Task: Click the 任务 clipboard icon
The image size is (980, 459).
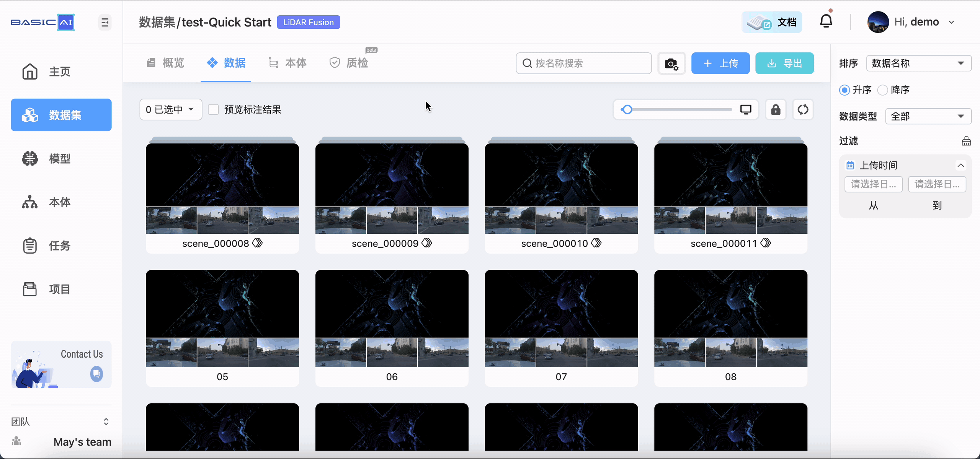Action: [x=30, y=246]
